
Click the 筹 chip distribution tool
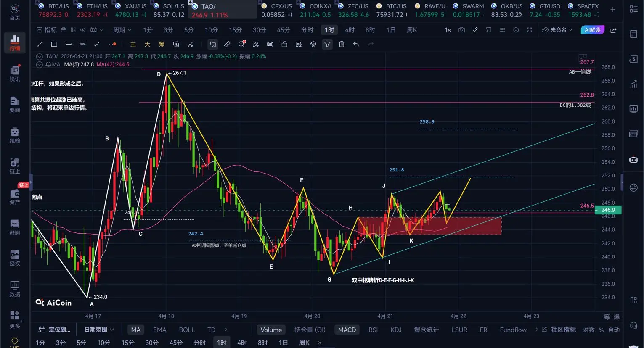pyautogui.click(x=162, y=44)
